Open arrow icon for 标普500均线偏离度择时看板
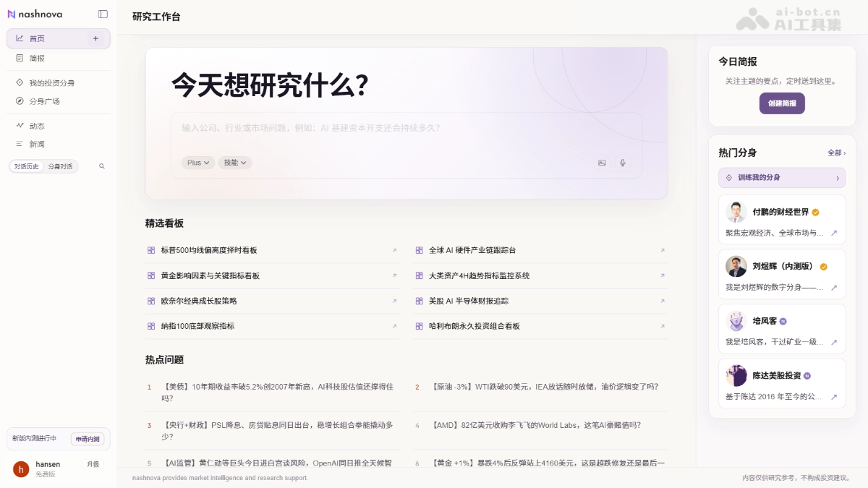Viewport: 868px width, 488px height. (x=394, y=250)
